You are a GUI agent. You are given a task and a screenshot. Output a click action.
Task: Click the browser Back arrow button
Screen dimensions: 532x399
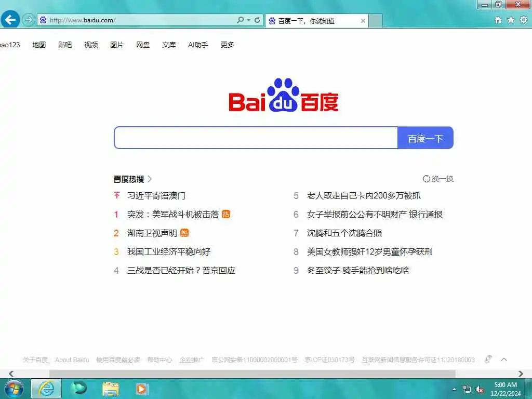tap(10, 20)
